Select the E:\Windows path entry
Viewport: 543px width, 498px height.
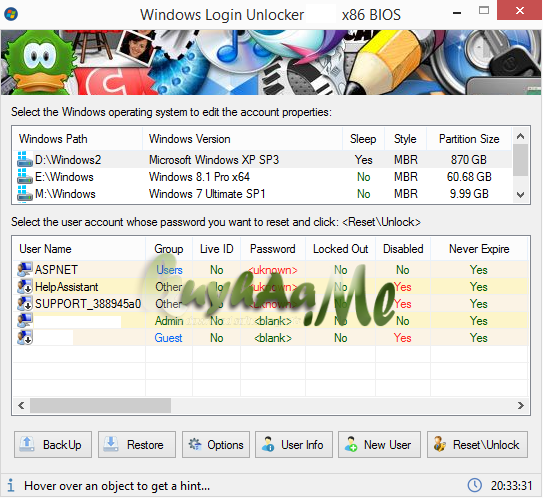pos(64,177)
